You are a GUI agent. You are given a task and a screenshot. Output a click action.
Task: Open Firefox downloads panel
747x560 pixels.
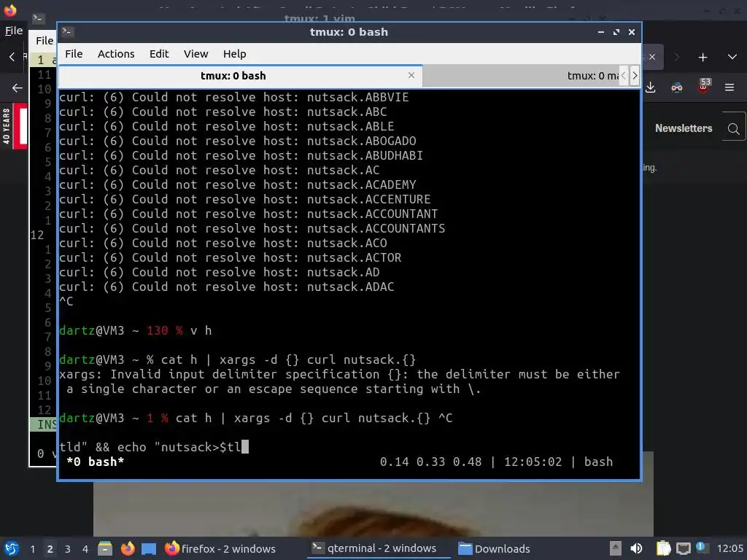click(650, 87)
